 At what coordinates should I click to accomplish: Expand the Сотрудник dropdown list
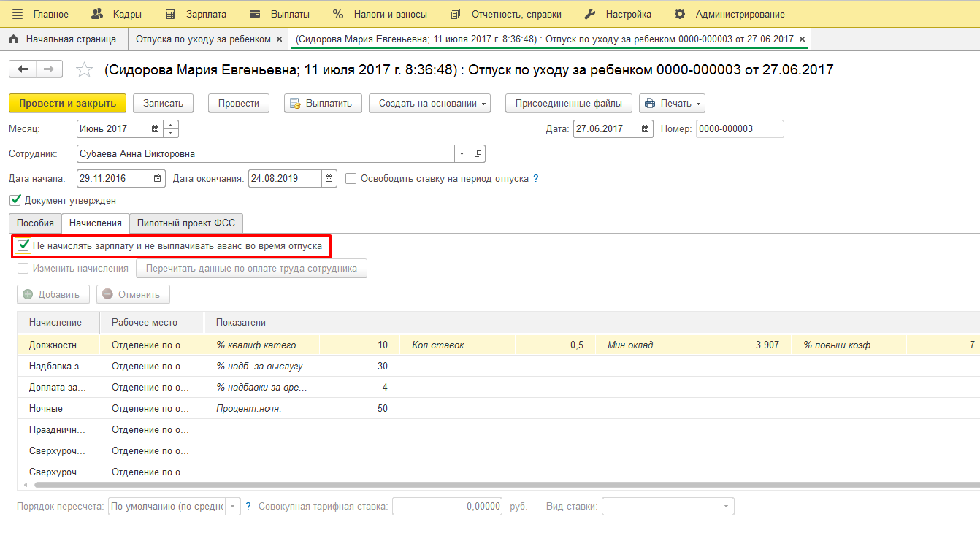462,154
